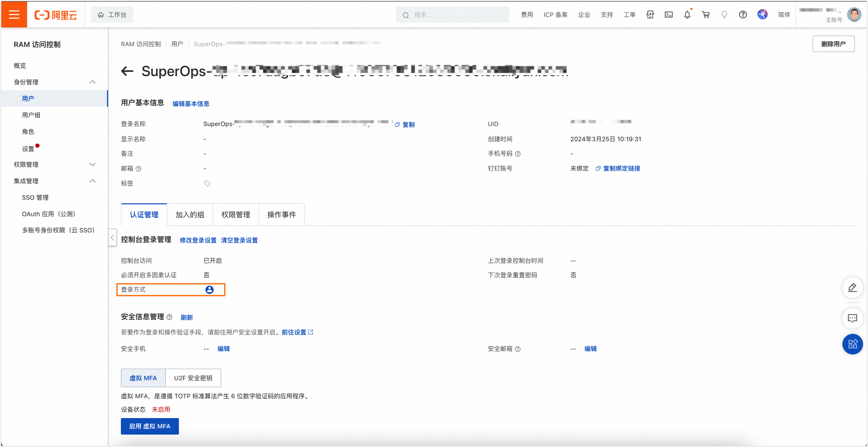Collapse the 集成管理 sidebar section
868x447 pixels.
coord(92,181)
